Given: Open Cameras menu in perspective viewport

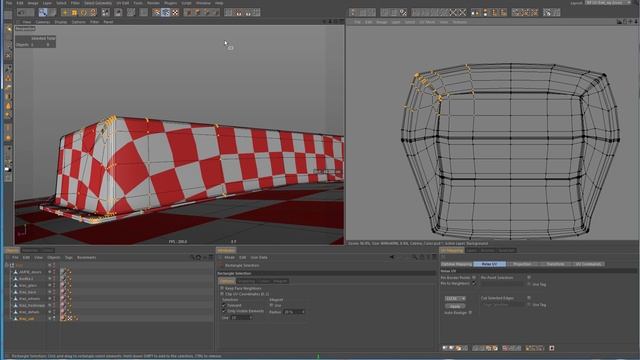Looking at the screenshot, I should coord(43,22).
